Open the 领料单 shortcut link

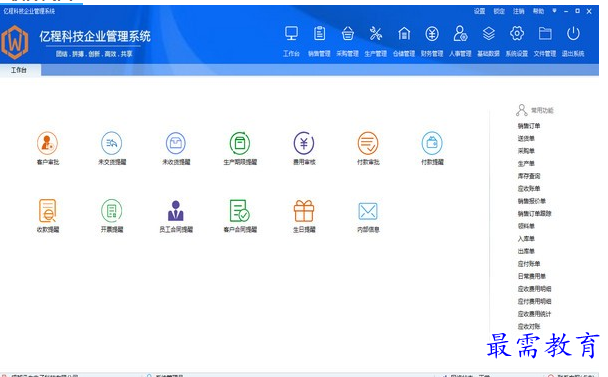coord(526,226)
